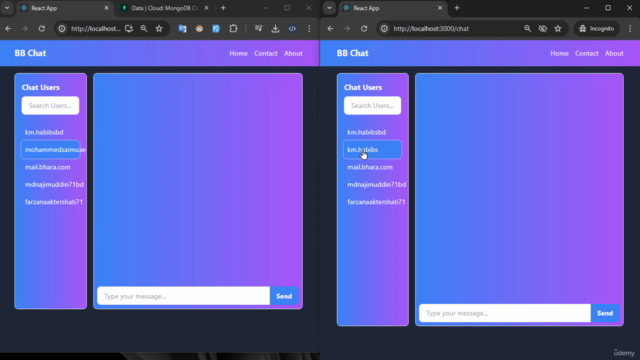The width and height of the screenshot is (640, 360).
Task: Click BB Chat logo in right window
Action: pos(353,53)
